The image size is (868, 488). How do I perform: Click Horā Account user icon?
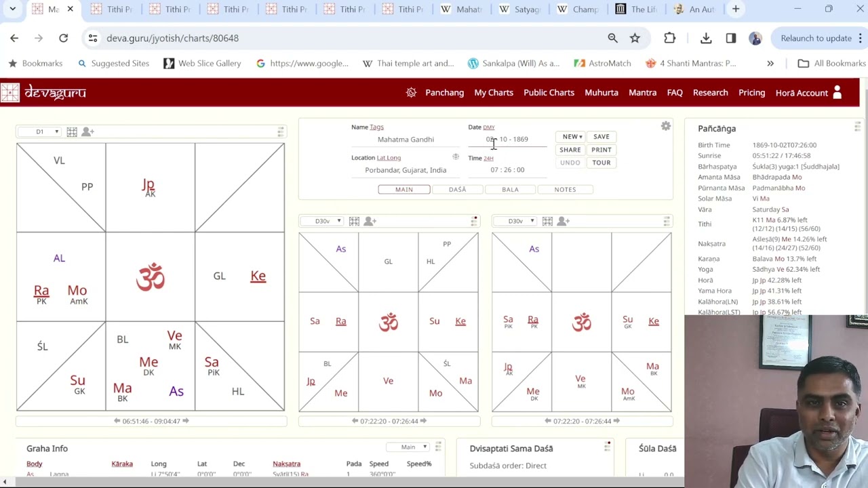(x=837, y=93)
